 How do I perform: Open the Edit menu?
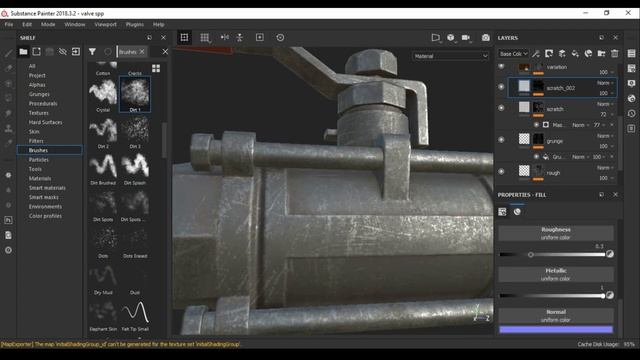coord(27,24)
